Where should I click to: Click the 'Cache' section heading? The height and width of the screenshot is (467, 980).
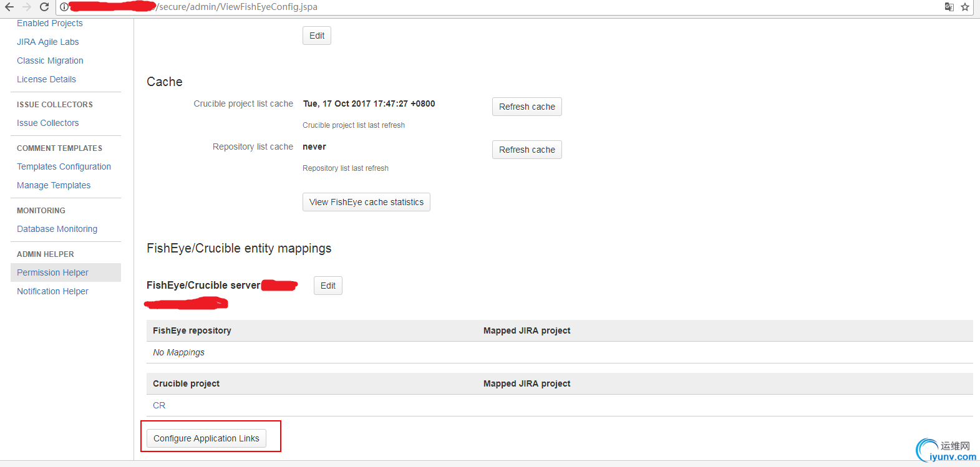point(165,82)
